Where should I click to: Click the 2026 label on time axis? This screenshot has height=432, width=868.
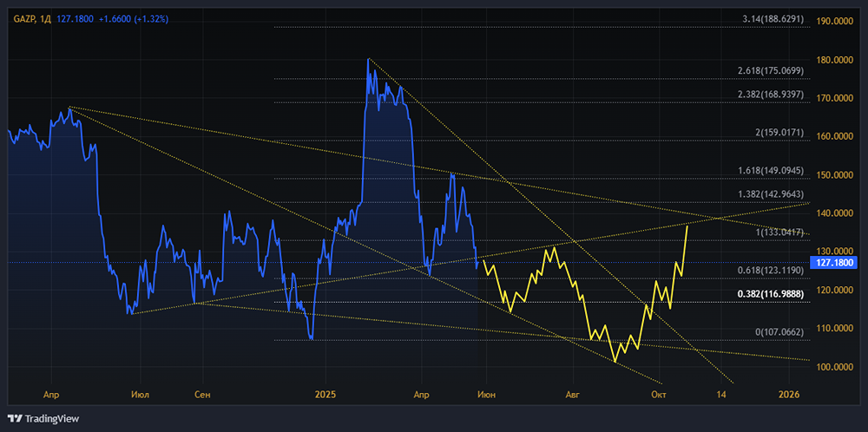[x=789, y=395]
